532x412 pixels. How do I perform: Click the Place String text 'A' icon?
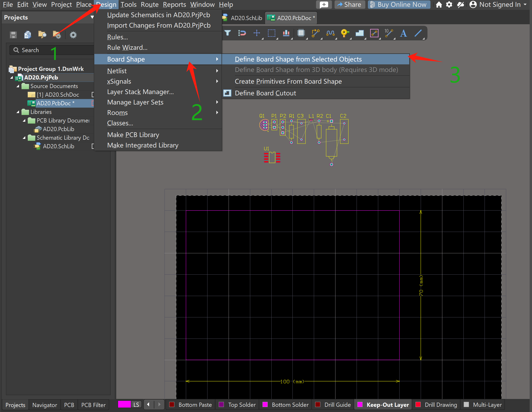pos(403,33)
